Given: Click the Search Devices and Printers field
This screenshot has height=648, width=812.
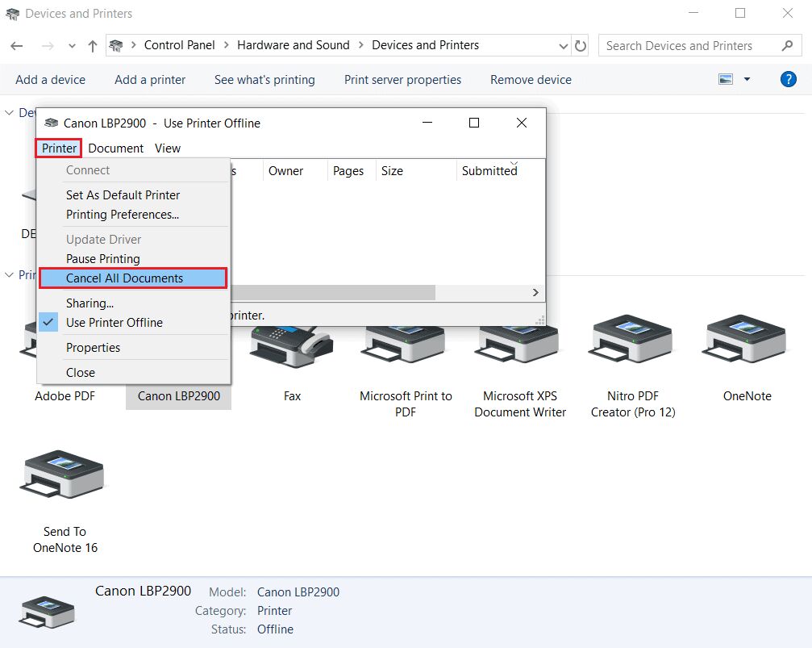Looking at the screenshot, I should click(689, 46).
